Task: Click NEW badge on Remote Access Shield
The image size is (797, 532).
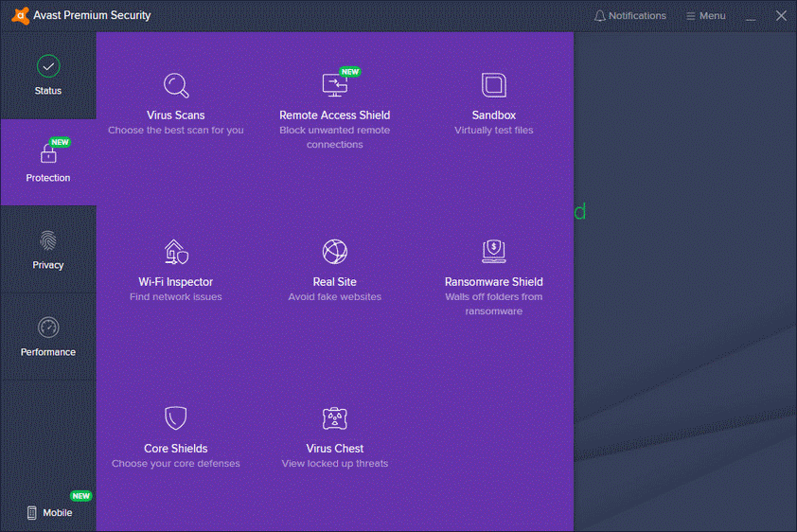Action: (350, 72)
